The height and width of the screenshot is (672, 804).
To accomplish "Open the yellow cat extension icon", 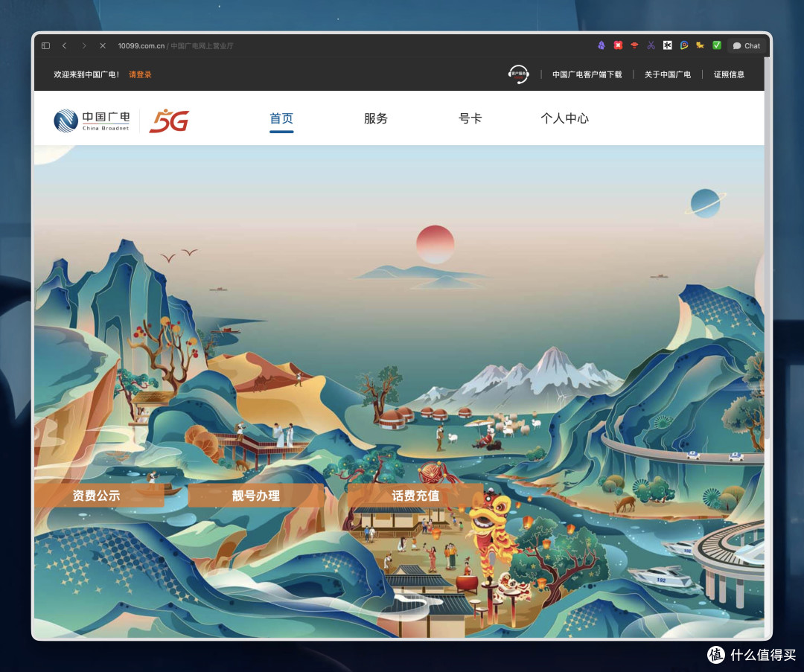I will [700, 45].
